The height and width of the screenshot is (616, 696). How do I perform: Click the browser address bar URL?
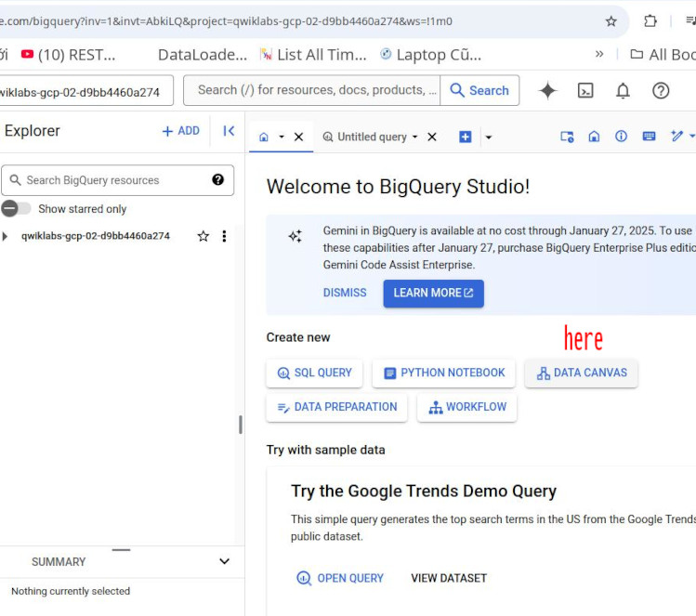point(227,20)
